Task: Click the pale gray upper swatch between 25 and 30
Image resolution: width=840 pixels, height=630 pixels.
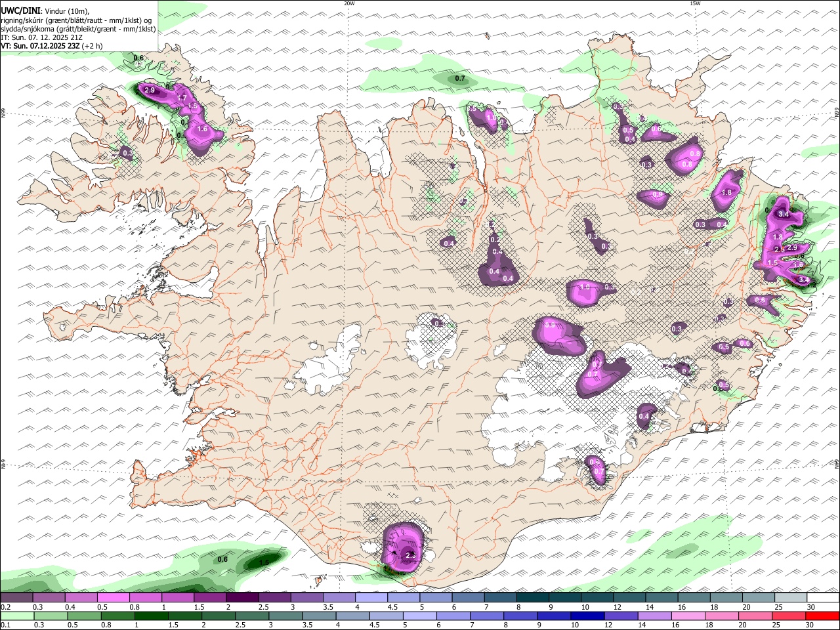Action: point(790,598)
